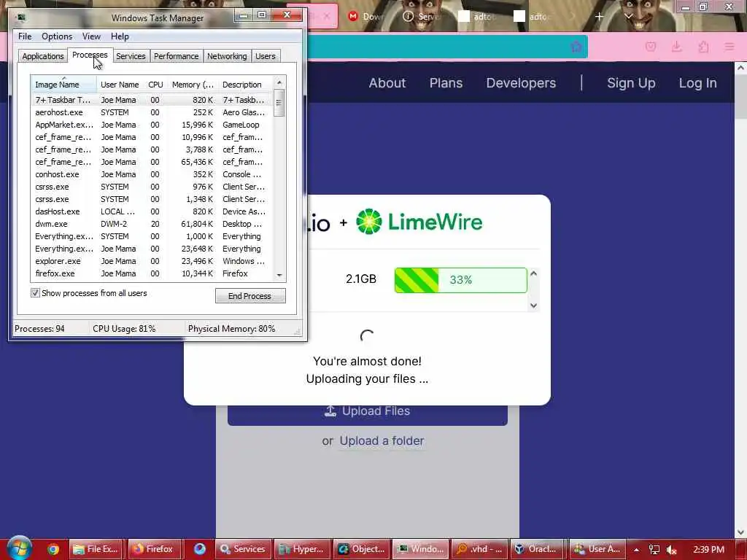Viewport: 747px width, 560px height.
Task: Click the 33% upload progress bar
Action: [x=461, y=280]
